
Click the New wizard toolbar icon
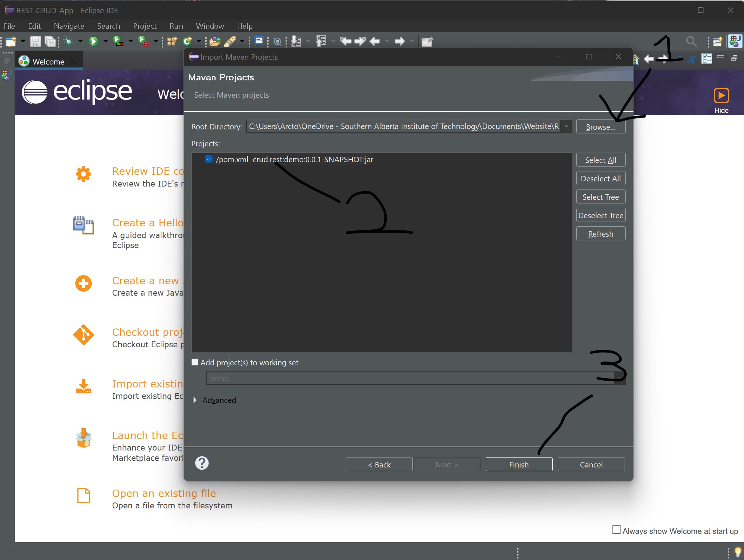tap(11, 41)
